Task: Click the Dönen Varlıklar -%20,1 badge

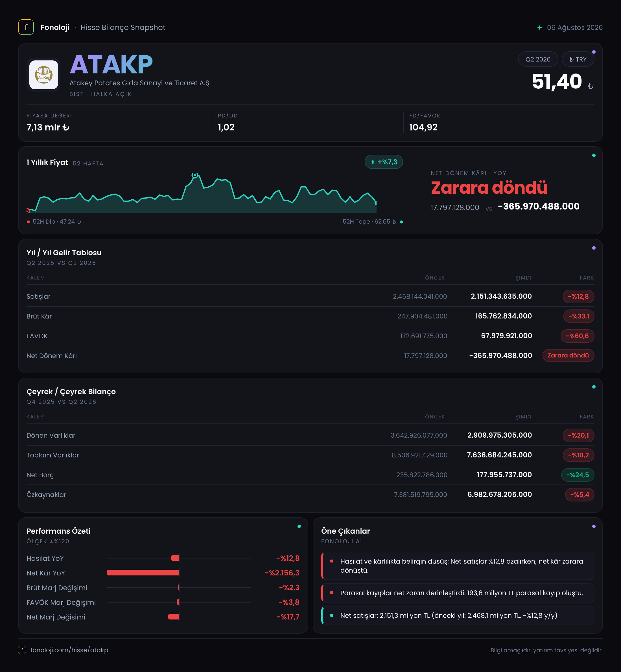Action: point(578,435)
